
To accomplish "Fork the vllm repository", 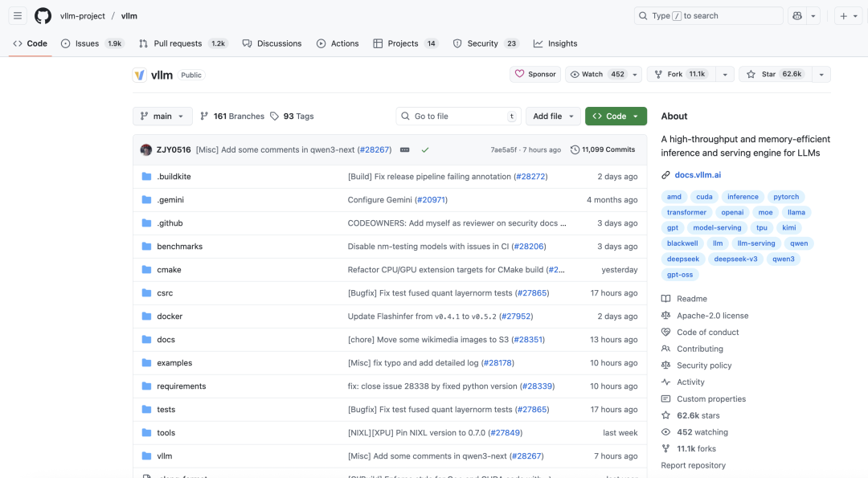I will (x=682, y=74).
